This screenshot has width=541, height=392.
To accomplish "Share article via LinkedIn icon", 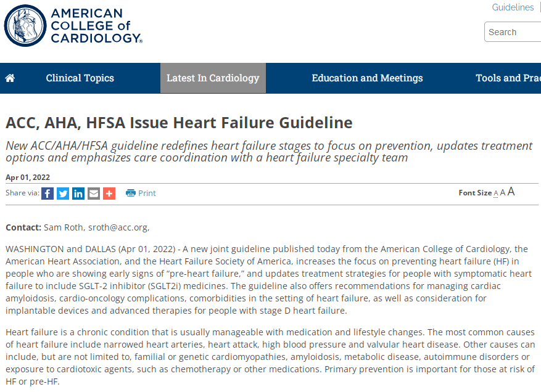I will (x=78, y=194).
